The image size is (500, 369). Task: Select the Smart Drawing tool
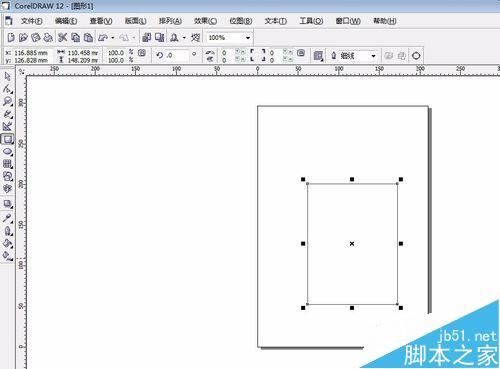point(7,126)
